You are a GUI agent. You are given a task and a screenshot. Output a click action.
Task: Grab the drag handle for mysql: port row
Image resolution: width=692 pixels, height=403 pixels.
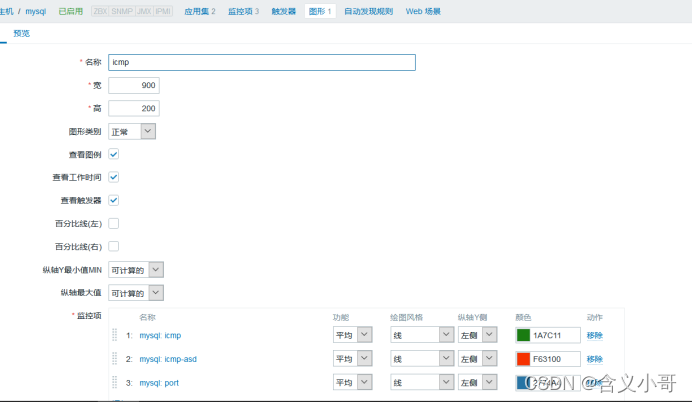click(x=114, y=382)
